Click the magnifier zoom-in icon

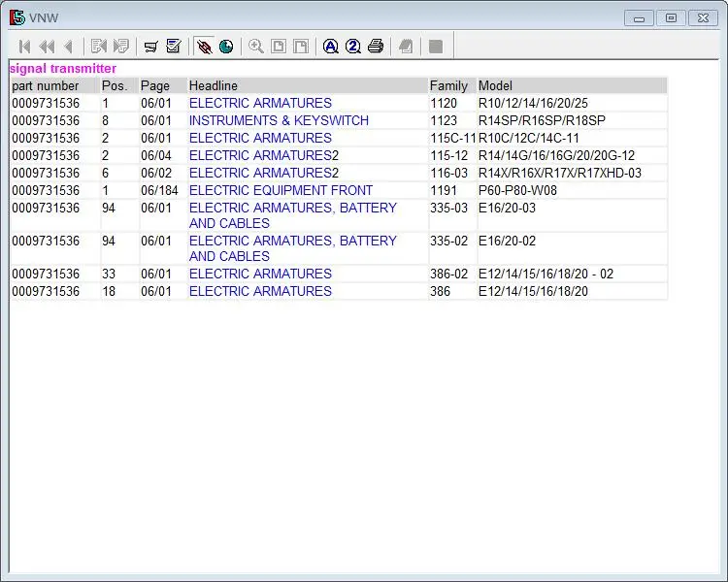tap(256, 47)
